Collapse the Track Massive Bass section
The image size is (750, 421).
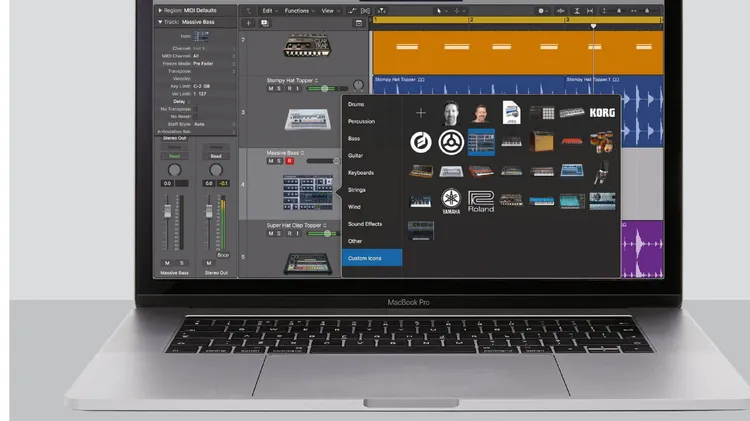[x=160, y=22]
